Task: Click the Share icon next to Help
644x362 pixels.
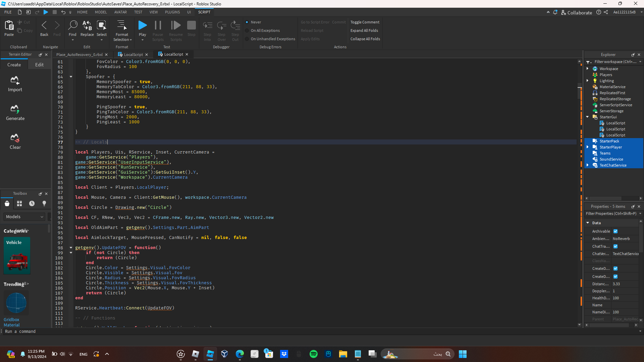Action: tap(606, 12)
